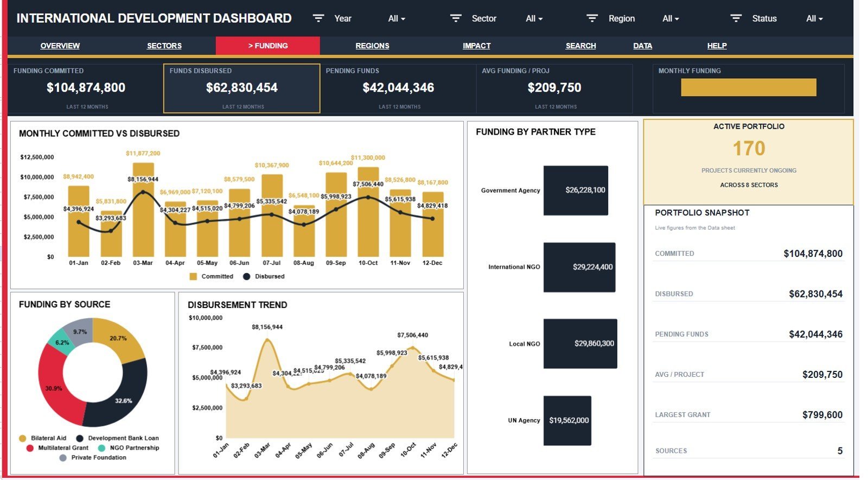This screenshot has width=868, height=480.
Task: Click the 6.2% teal donut slice
Action: (x=62, y=343)
